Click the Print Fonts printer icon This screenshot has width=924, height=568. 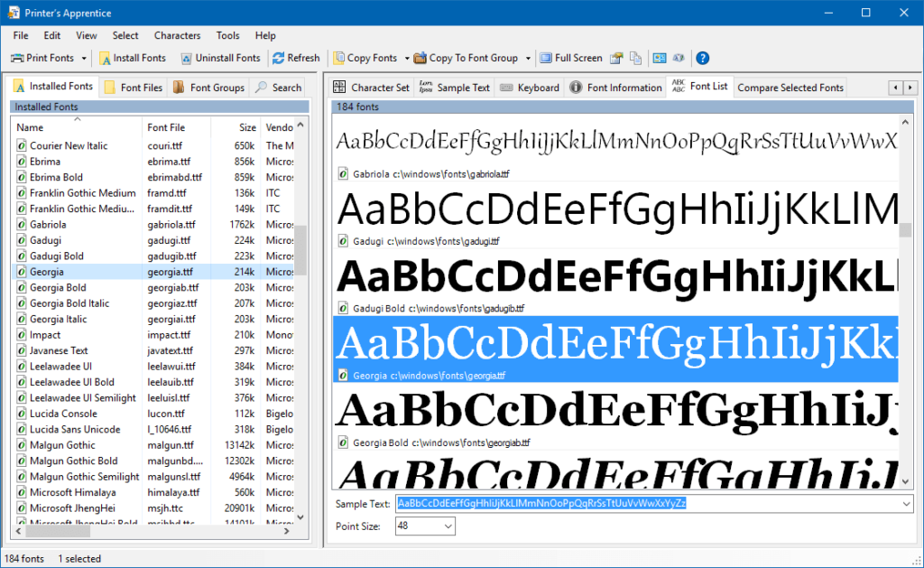17,58
